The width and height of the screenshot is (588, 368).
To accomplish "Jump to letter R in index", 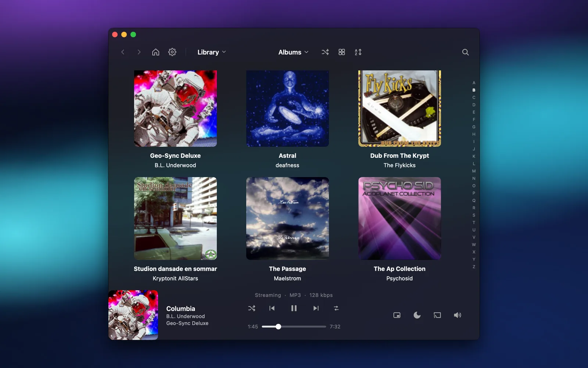I will coord(474,208).
